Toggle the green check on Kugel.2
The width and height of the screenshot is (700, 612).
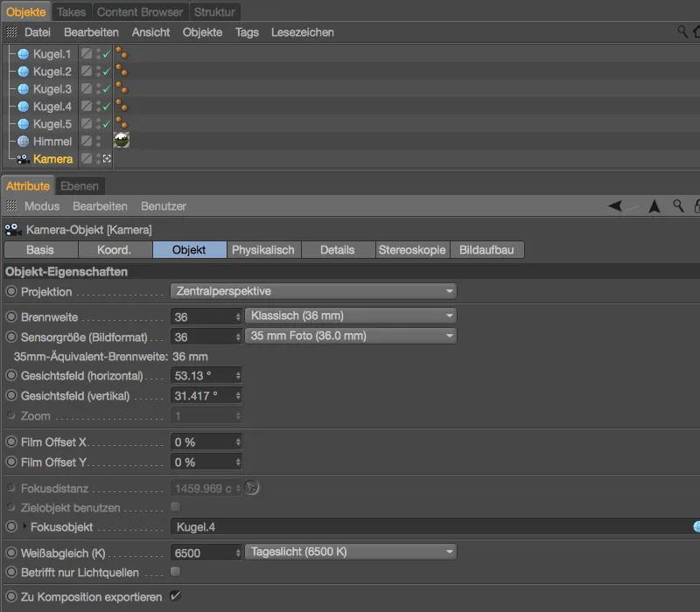pos(106,72)
